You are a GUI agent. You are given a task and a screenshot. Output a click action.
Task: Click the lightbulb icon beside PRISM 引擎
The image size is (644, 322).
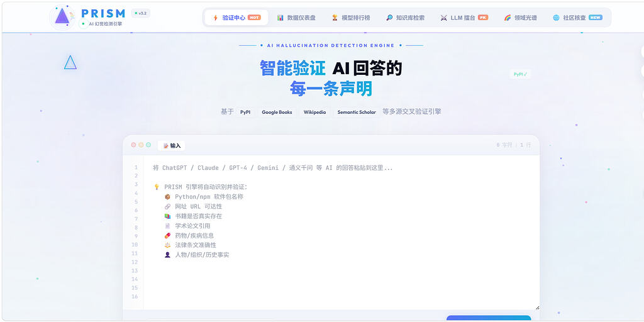[x=157, y=187]
